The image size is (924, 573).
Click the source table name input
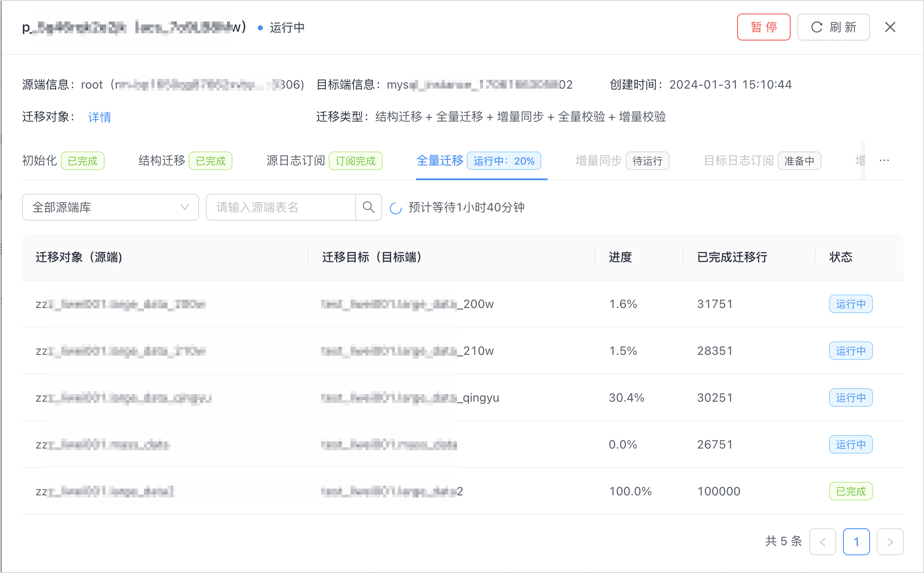(x=281, y=207)
